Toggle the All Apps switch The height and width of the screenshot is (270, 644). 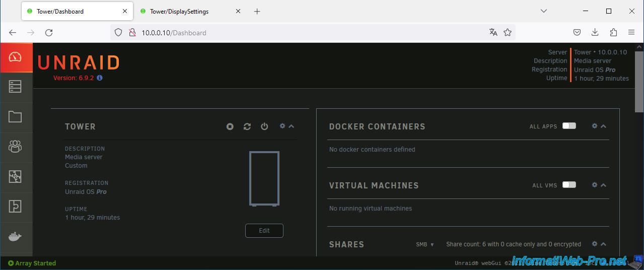tap(569, 126)
